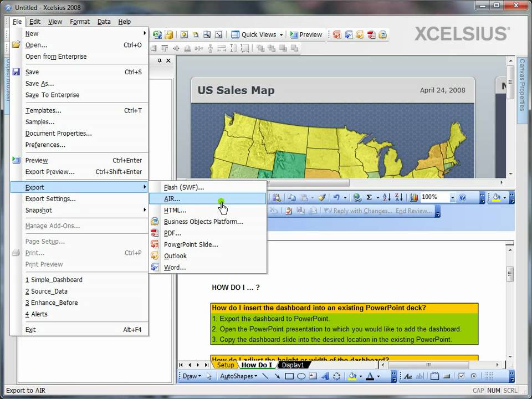Viewport: 532px width, 399px height.
Task: Click the Excel Copy toolbar icon
Action: click(x=292, y=197)
